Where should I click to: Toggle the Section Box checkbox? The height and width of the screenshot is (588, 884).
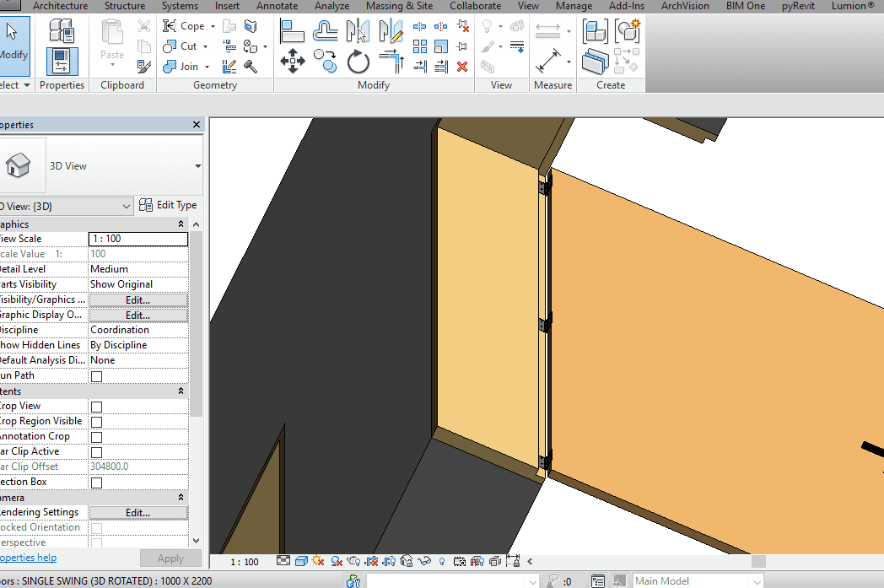96,483
